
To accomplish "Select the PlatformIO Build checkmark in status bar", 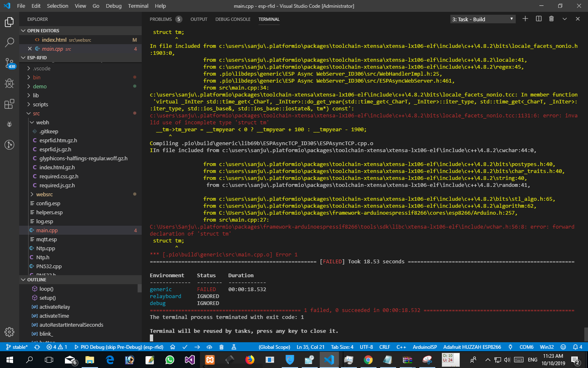I will coord(184,346).
